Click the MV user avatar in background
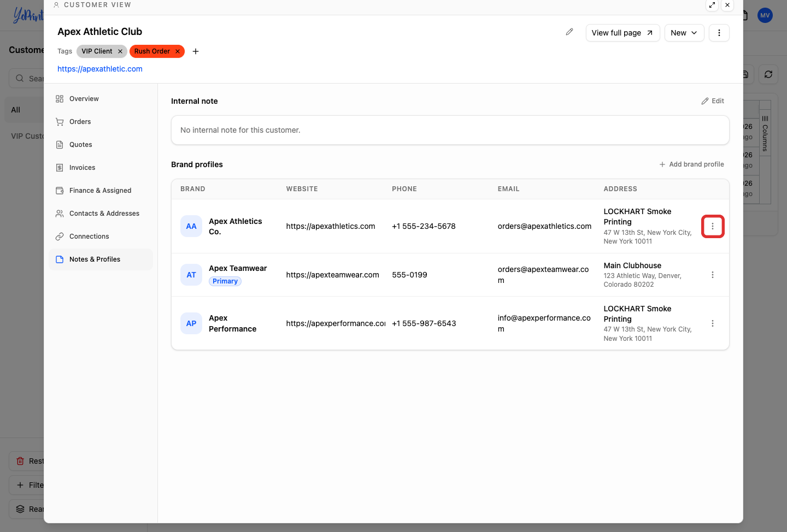The image size is (787, 532). point(765,15)
